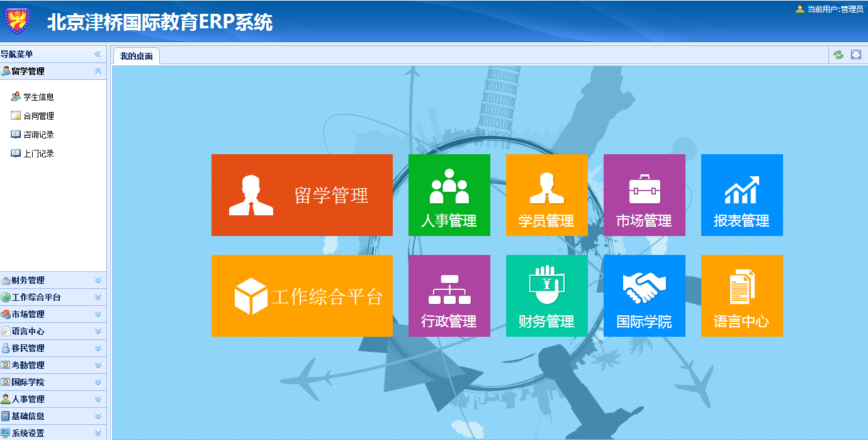868x440 pixels.
Task: Open the 国际学院 handshake tile
Action: [644, 296]
